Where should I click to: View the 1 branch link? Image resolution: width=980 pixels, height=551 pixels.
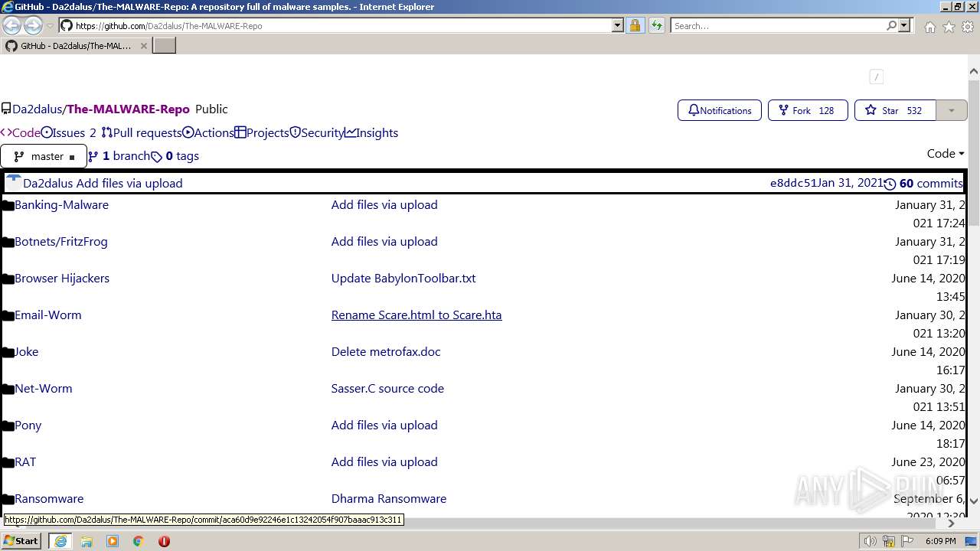119,156
